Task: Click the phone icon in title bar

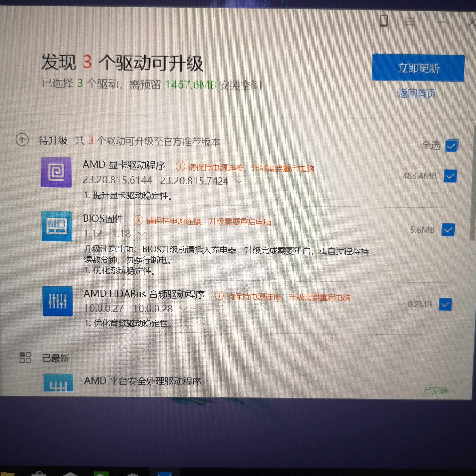Action: [x=384, y=21]
